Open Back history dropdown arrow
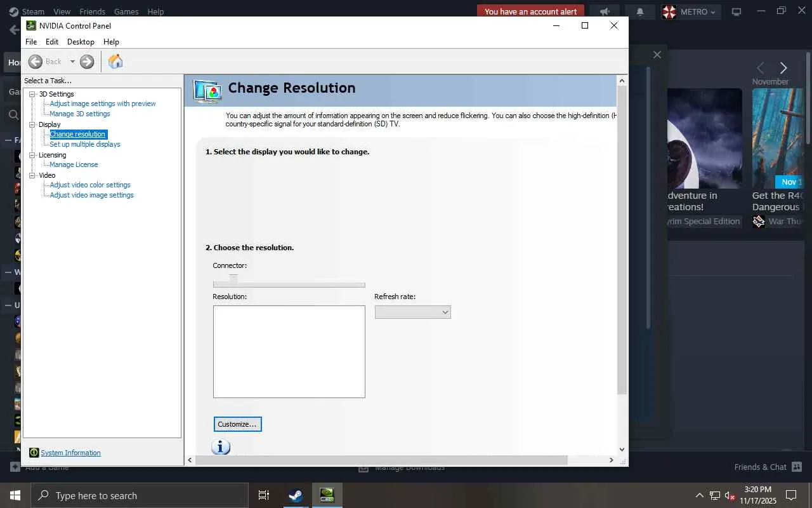Screen dimensions: 812x508 pos(72,62)
